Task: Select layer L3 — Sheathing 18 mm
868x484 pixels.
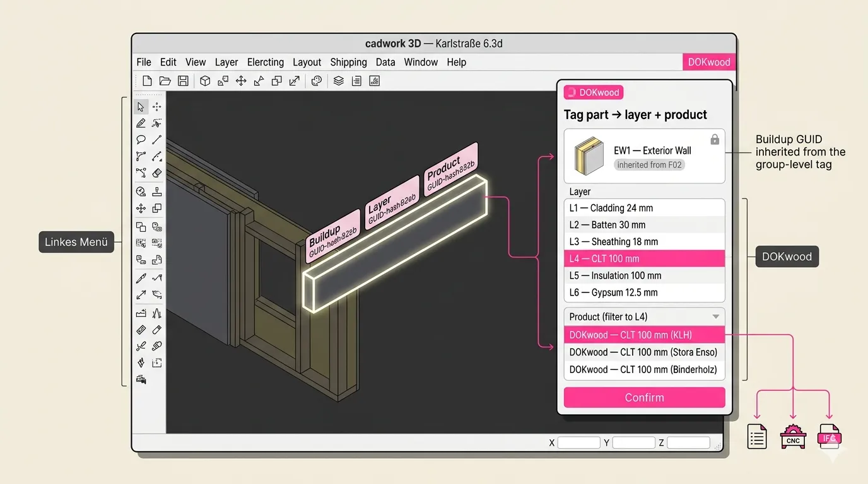Action: click(644, 242)
